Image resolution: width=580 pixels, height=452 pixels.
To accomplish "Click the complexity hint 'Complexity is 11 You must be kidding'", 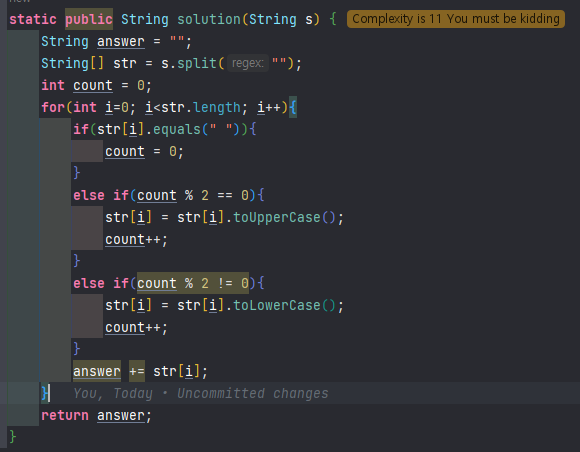I will tap(456, 19).
